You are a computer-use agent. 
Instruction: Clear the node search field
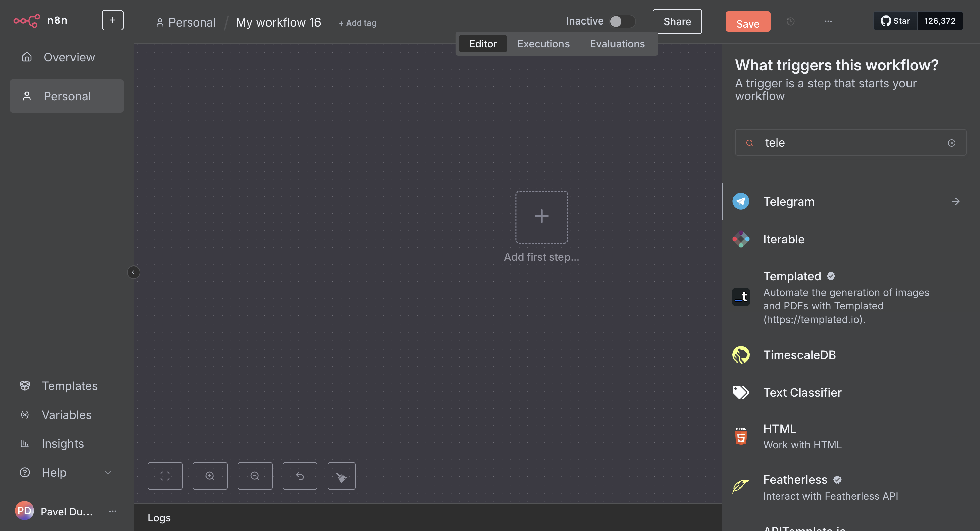click(x=951, y=143)
